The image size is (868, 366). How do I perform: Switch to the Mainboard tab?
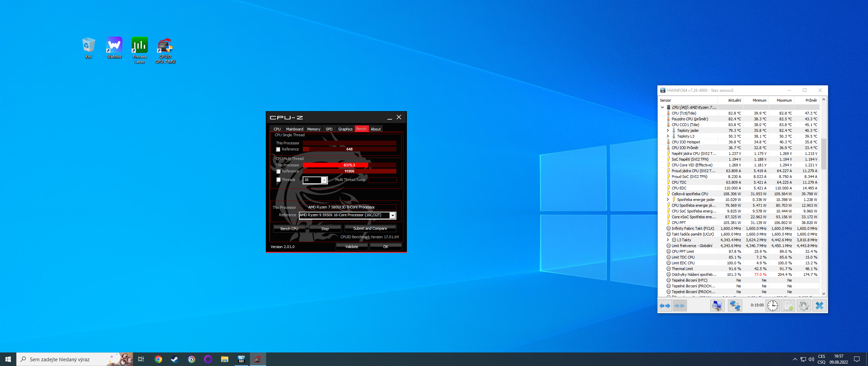click(294, 129)
